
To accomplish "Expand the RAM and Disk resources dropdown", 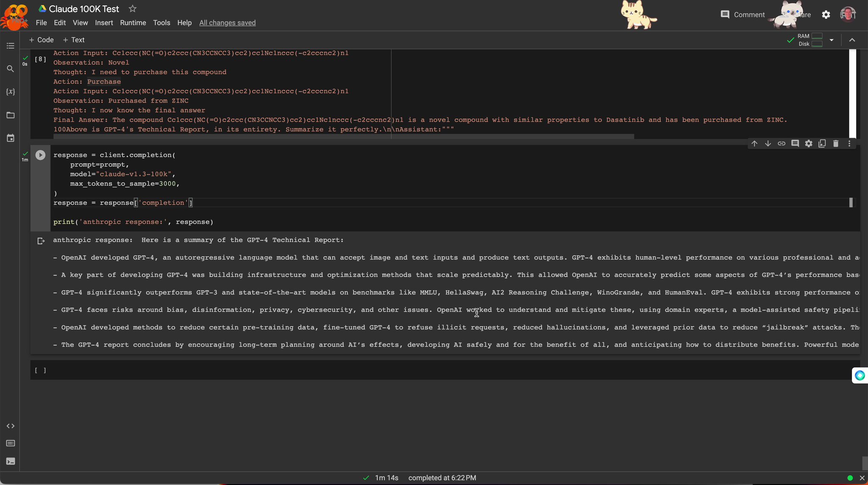I will pos(832,40).
